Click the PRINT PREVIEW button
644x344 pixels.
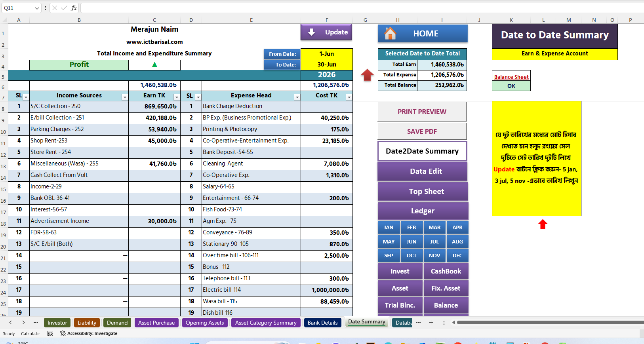[x=422, y=112]
